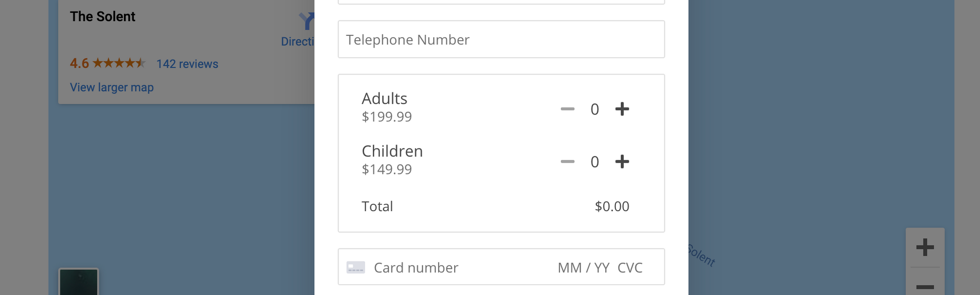This screenshot has height=295, width=980.
Task: Click the Total amount $0.00
Action: [x=612, y=206]
